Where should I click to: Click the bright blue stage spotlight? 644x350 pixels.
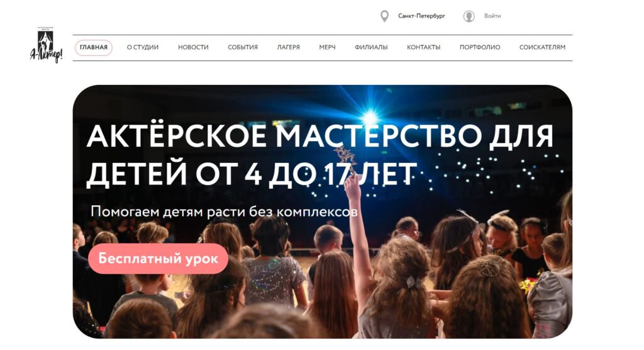pyautogui.click(x=370, y=117)
